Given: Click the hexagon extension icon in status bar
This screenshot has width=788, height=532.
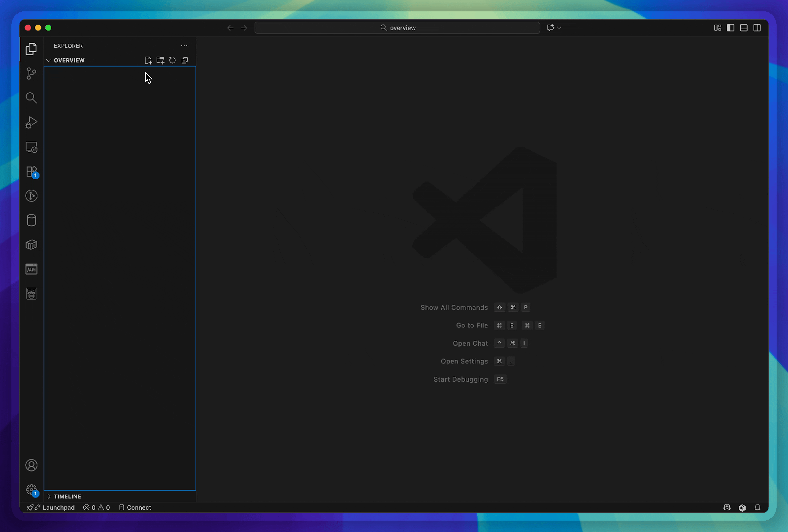Looking at the screenshot, I should click(x=742, y=507).
